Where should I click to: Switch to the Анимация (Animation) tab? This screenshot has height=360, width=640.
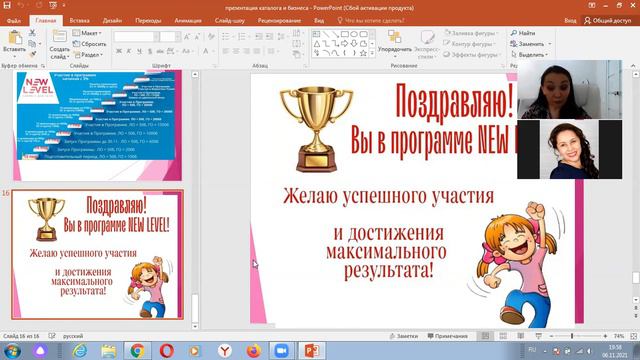click(188, 20)
